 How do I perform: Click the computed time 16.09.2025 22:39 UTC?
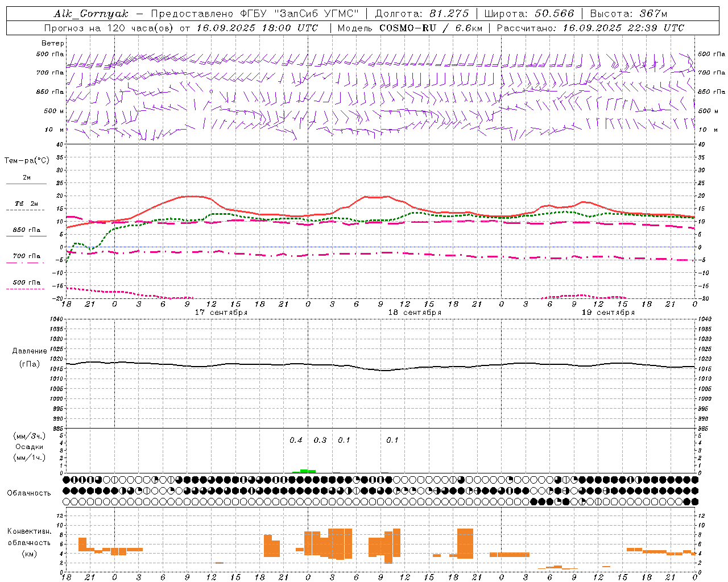tap(623, 28)
